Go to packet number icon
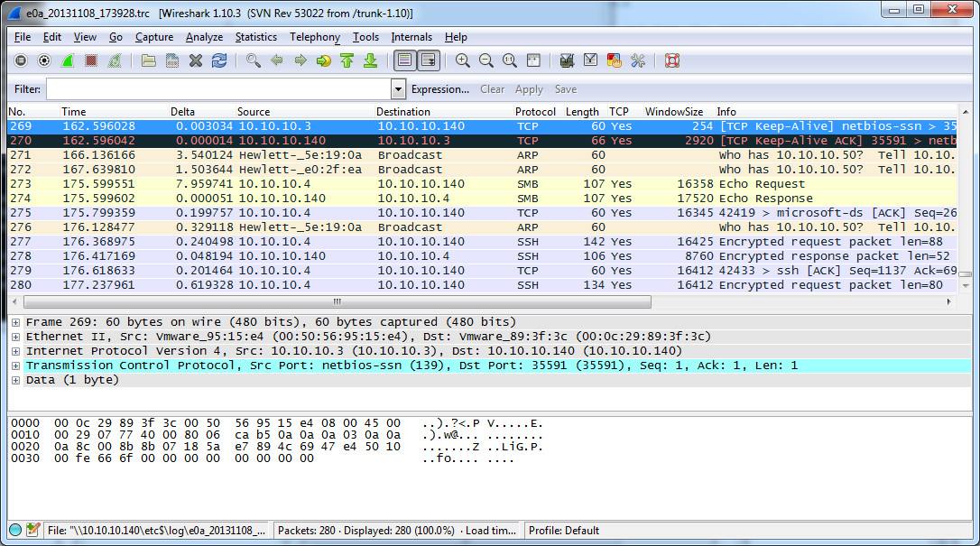 pos(324,60)
